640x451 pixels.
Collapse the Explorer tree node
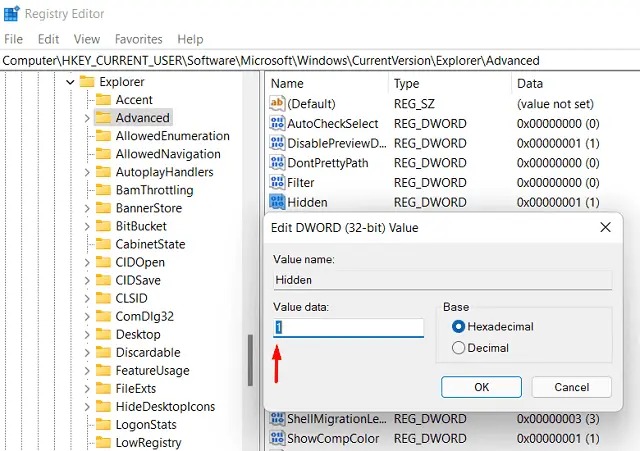(x=70, y=82)
